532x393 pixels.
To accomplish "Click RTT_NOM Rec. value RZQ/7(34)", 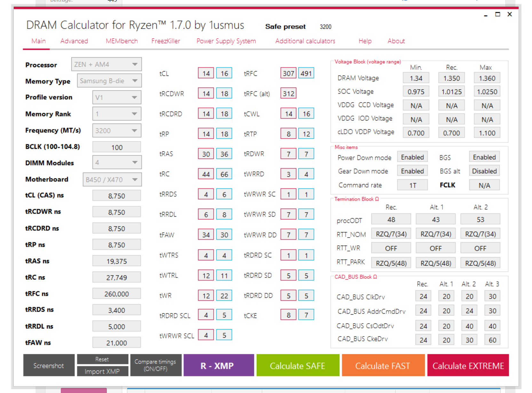I will click(391, 234).
